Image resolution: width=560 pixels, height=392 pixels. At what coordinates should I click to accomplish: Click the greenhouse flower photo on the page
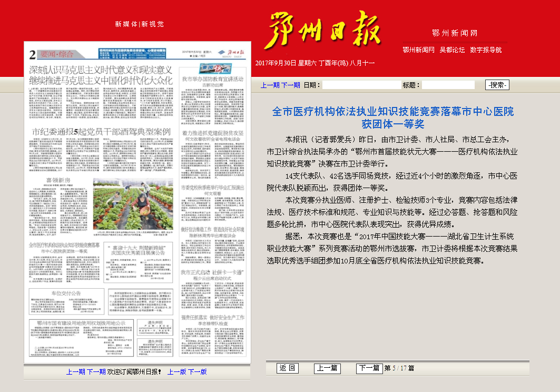pos(133,204)
